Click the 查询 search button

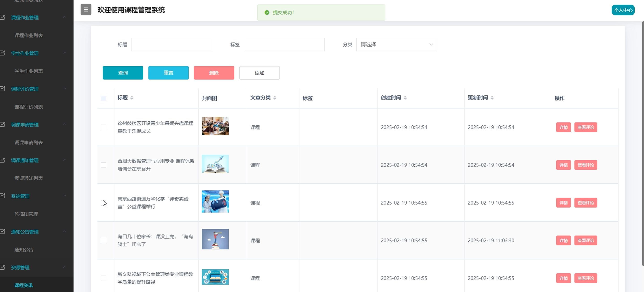[x=123, y=73]
